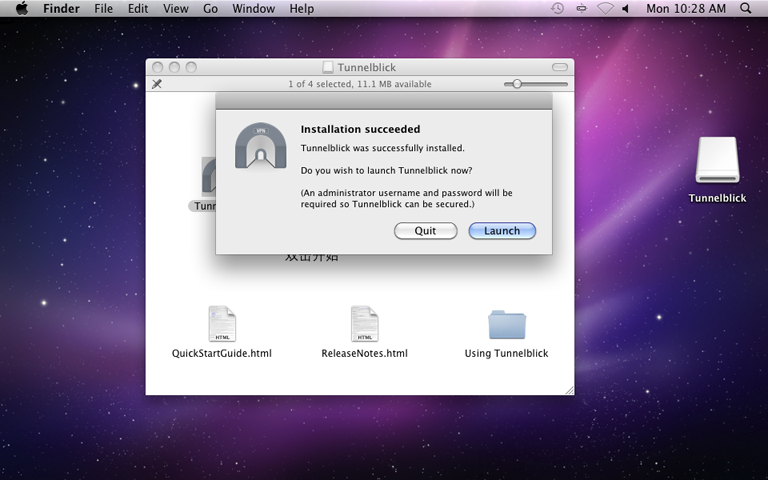768x480 pixels.
Task: Click the '1 of 4 selected' status text
Action: pos(360,84)
